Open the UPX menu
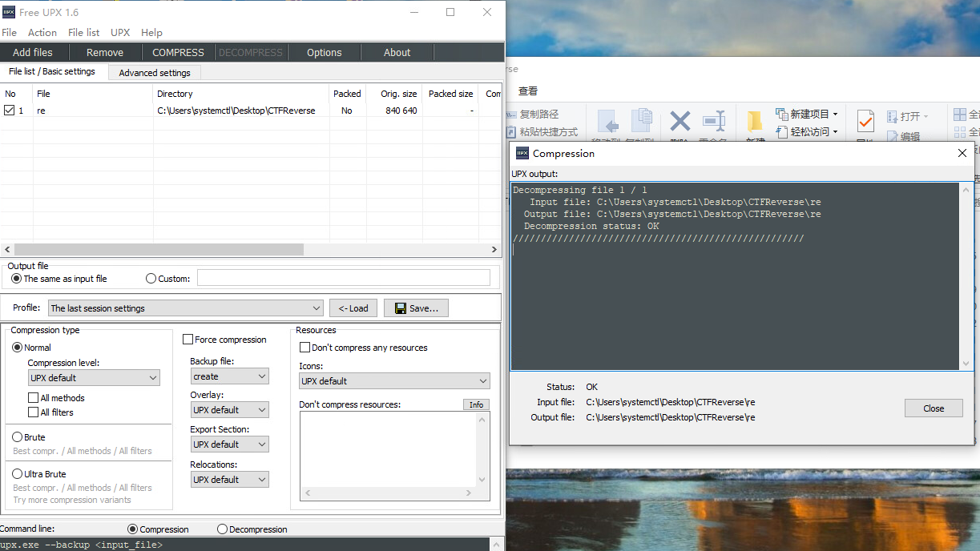 coord(120,33)
